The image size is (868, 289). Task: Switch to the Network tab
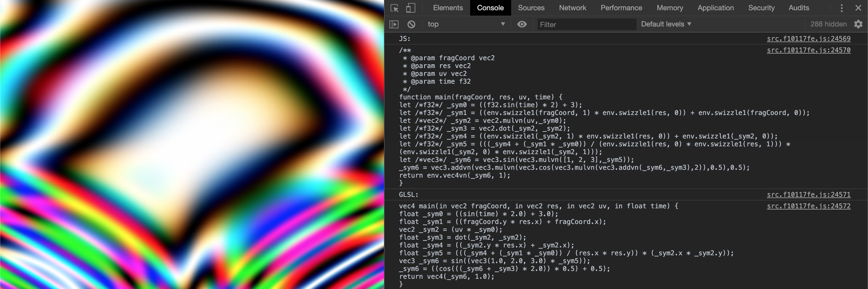tap(573, 8)
